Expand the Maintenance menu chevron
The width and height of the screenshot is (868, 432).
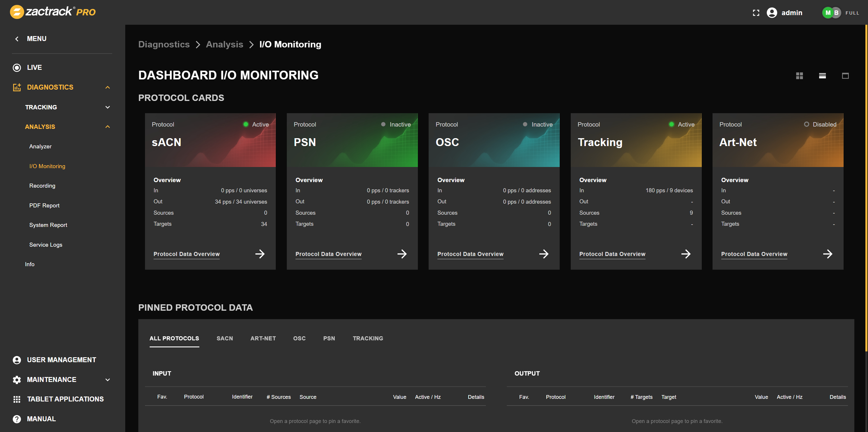pos(108,380)
